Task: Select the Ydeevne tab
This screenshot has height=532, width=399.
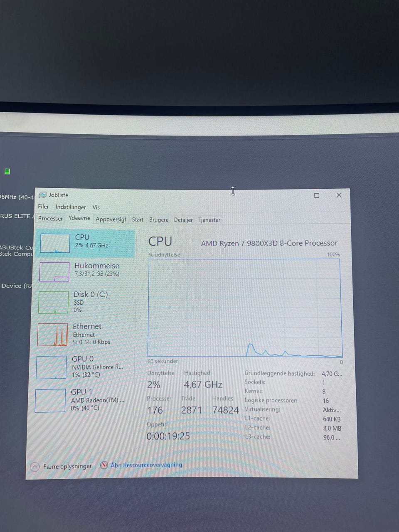Action: (x=79, y=218)
